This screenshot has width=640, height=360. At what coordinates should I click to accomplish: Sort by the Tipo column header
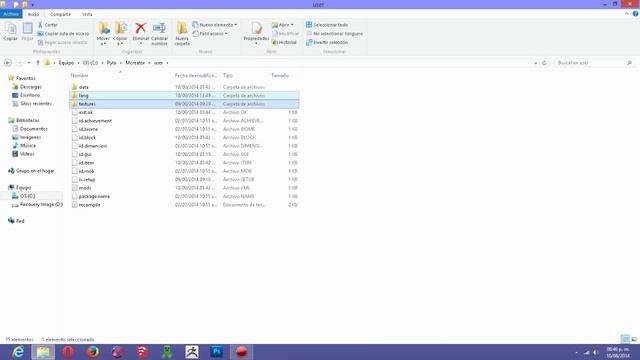coord(228,76)
